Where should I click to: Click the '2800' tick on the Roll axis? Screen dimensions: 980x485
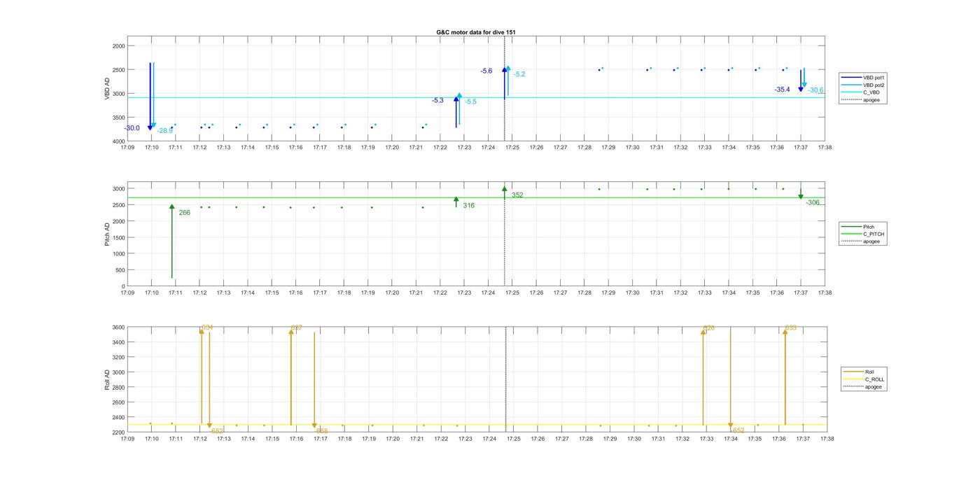pos(118,388)
